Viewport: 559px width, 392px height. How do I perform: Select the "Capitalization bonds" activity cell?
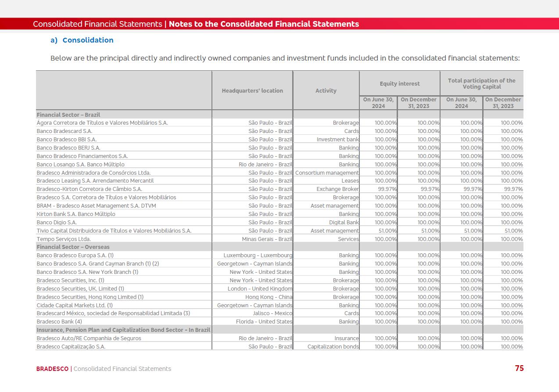[x=333, y=347]
